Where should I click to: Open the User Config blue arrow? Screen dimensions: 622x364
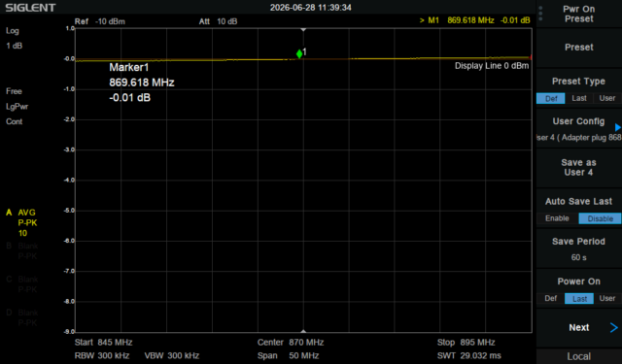click(618, 127)
